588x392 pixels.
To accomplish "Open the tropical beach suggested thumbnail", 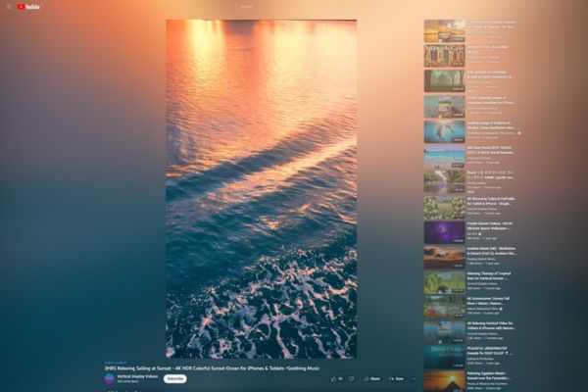I will point(444,157).
